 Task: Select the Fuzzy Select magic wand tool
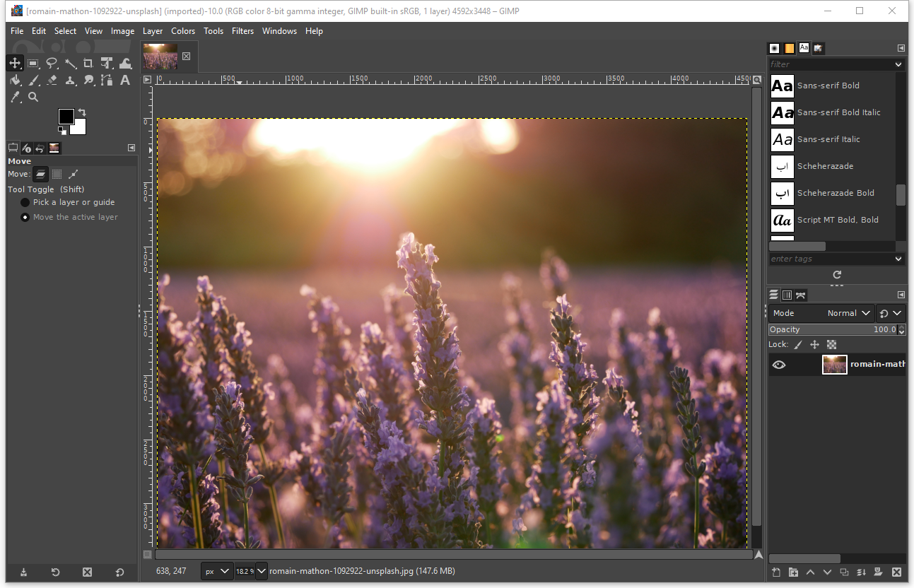tap(70, 64)
